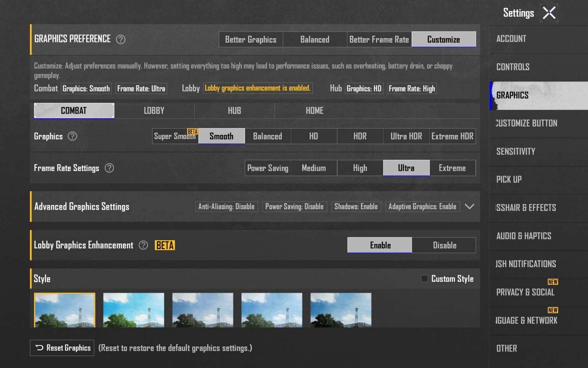
Task: Open CUSTOMIZE BUTTON settings section
Action: (x=539, y=123)
